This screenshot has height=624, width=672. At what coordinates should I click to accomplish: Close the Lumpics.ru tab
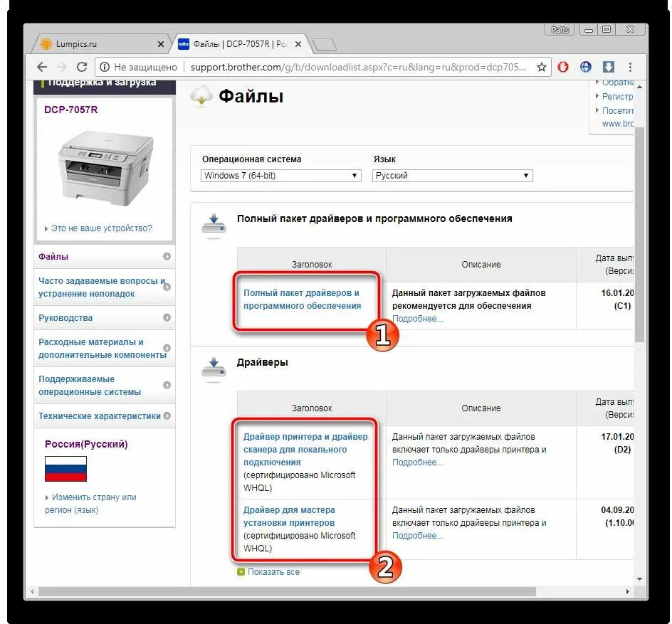(x=161, y=44)
